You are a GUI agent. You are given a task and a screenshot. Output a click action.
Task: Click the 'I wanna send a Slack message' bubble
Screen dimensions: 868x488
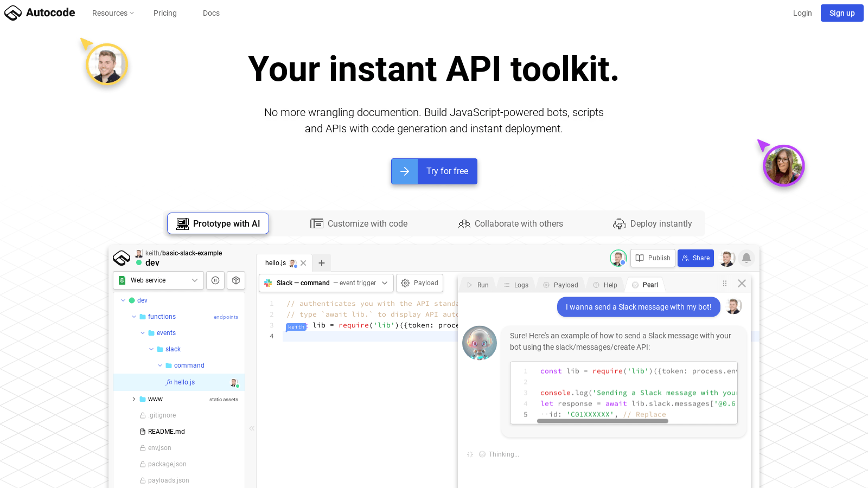pyautogui.click(x=639, y=307)
